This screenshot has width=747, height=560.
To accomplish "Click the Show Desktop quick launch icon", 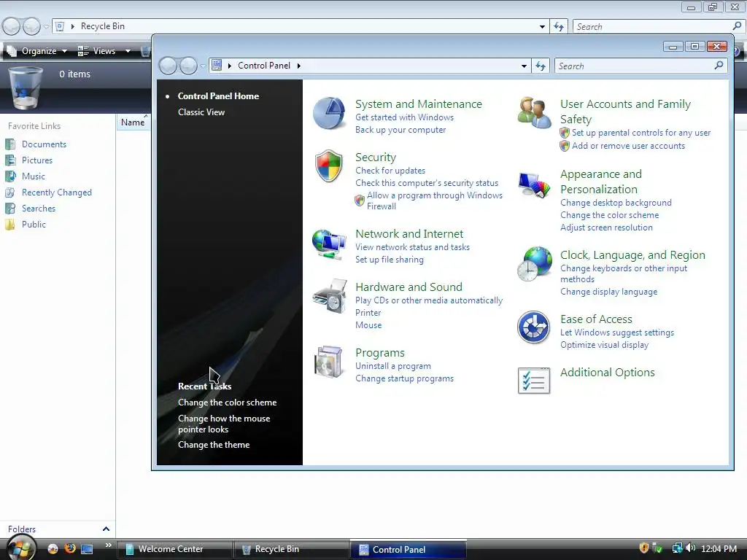I will pos(87,549).
